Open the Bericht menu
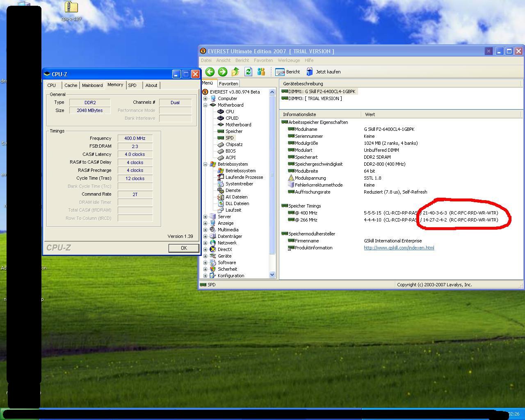The image size is (525, 420). tap(242, 60)
